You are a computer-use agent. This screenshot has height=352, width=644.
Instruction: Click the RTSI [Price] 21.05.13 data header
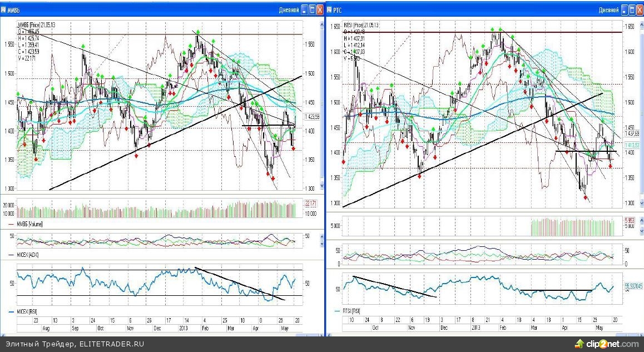[x=361, y=25]
